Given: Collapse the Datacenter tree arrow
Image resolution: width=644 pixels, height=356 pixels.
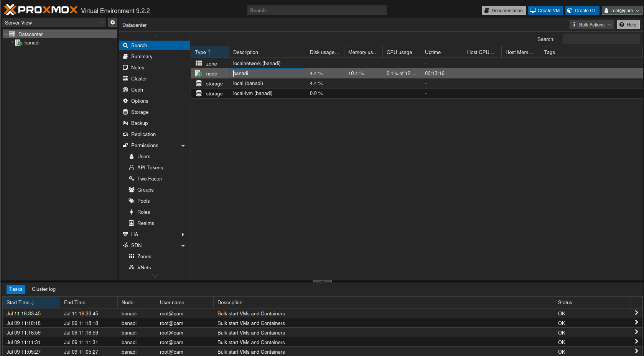Looking at the screenshot, I should (6, 34).
